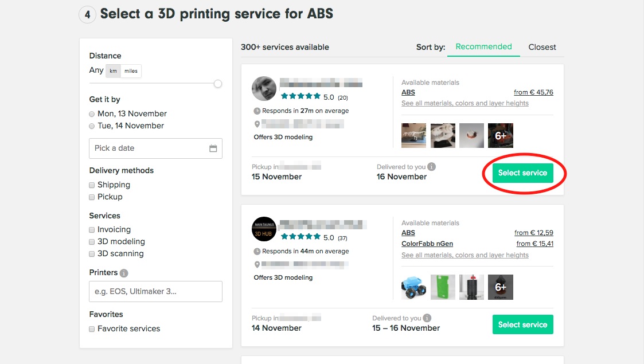The image size is (644, 364).
Task: View the blue monster truck print photo
Action: click(x=413, y=287)
